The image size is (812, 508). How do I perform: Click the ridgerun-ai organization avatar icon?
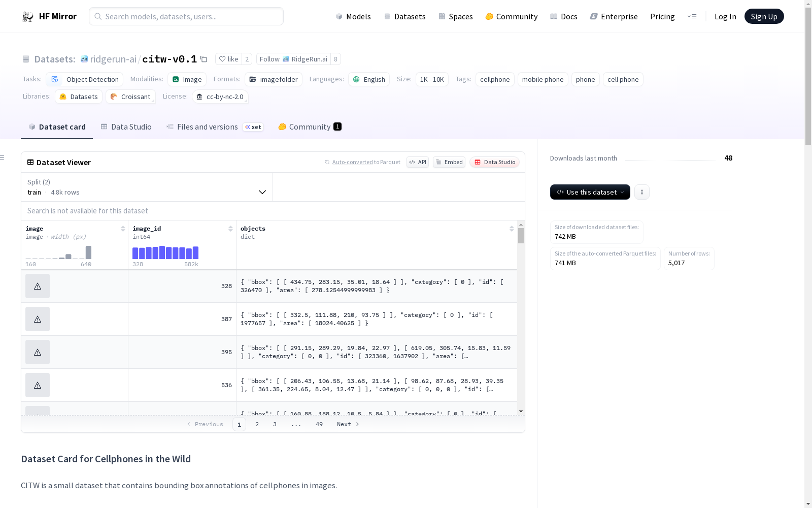(84, 59)
